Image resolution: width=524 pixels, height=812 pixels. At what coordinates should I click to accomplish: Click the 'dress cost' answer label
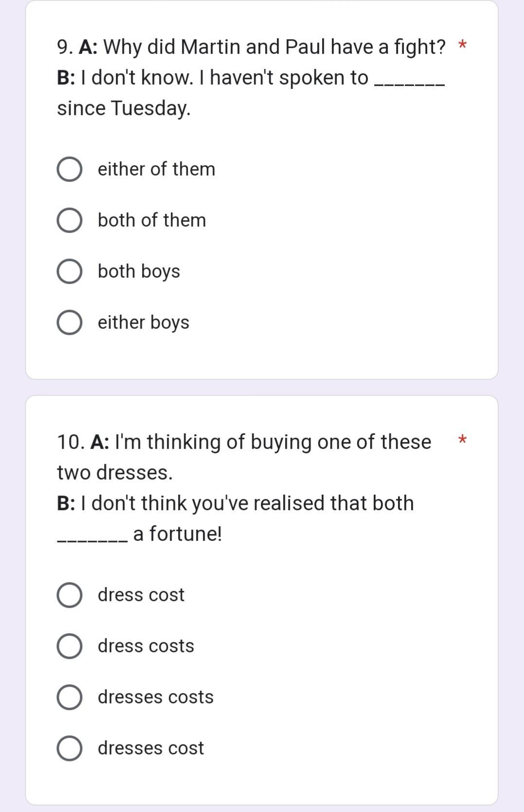point(141,595)
